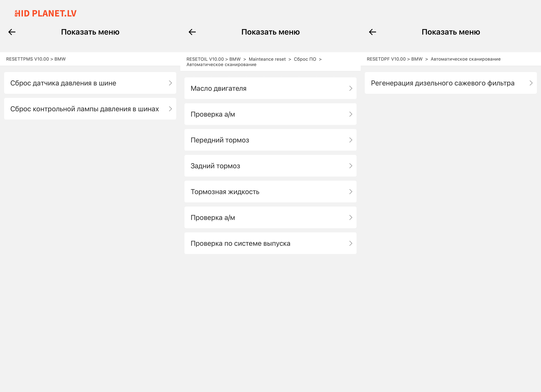Click back arrow in RESETOIL panel
The image size is (541, 392).
click(x=192, y=32)
